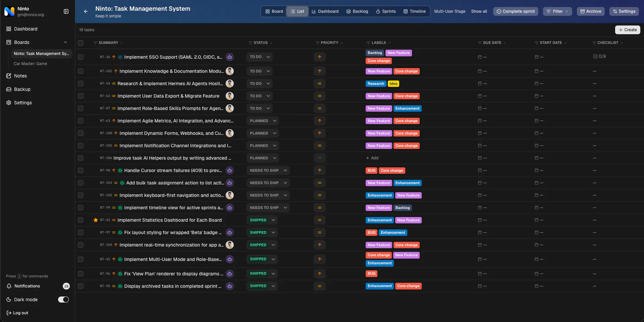
Task: Click the bot assignee icon on NT-36 row
Action: [x=230, y=57]
